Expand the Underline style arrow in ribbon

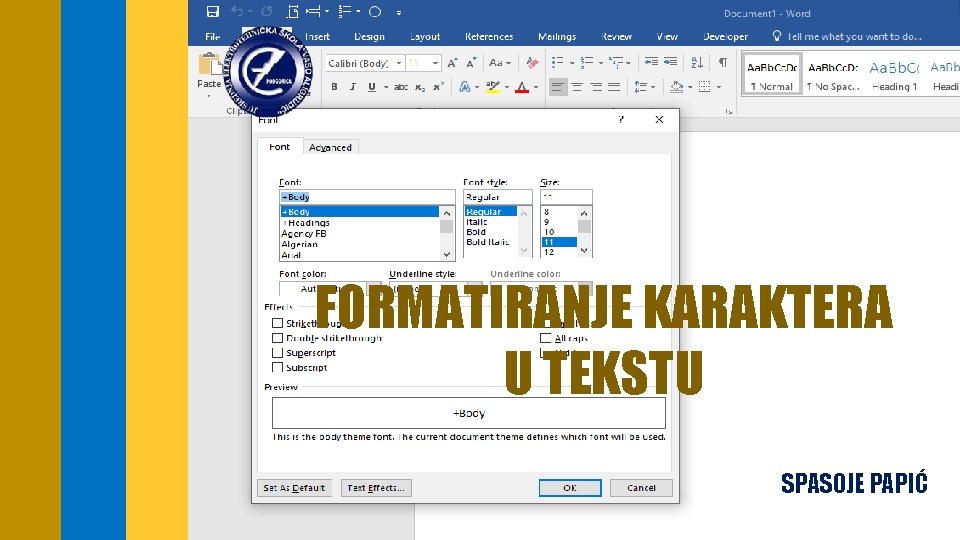tap(386, 87)
